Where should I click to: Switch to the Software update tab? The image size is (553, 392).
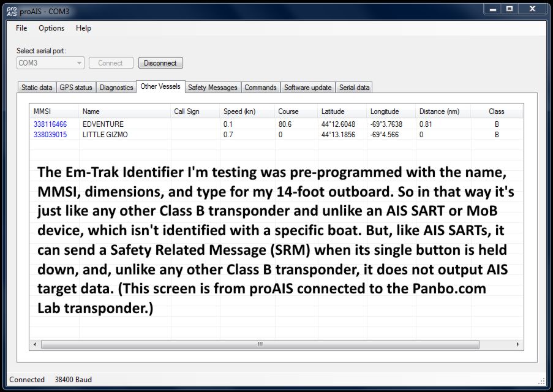point(308,87)
